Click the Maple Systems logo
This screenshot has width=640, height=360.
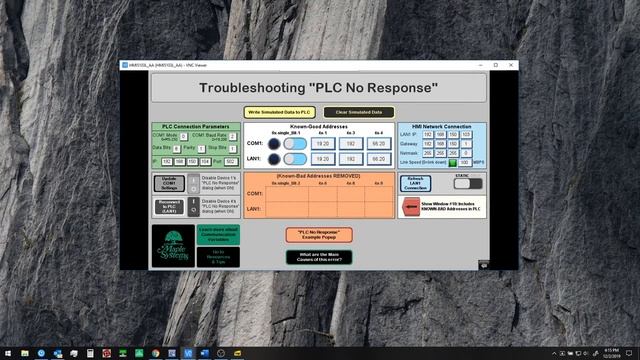[173, 246]
